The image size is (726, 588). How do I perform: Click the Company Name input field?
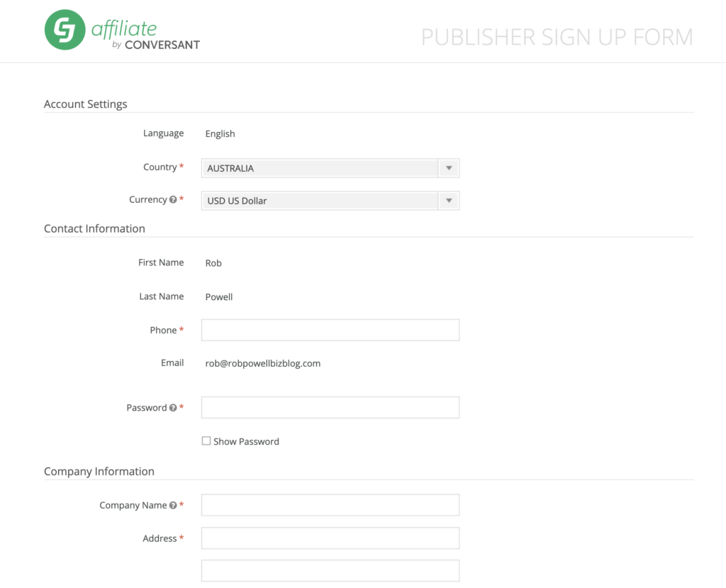[x=330, y=504]
